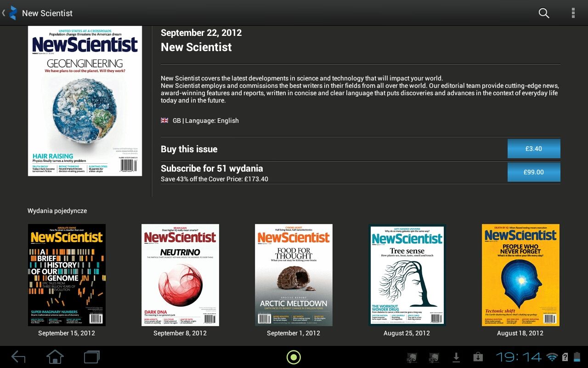Tap the 'September 22, 2012' issue date heading

(x=201, y=33)
